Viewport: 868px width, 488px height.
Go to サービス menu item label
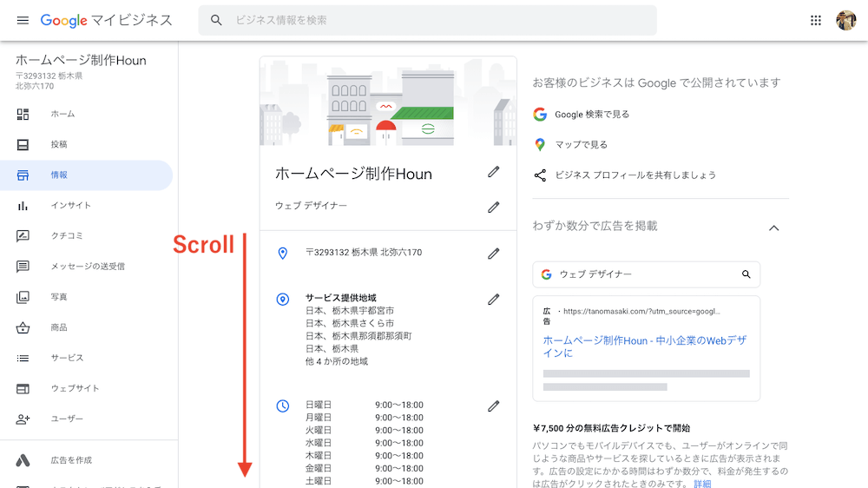click(67, 358)
